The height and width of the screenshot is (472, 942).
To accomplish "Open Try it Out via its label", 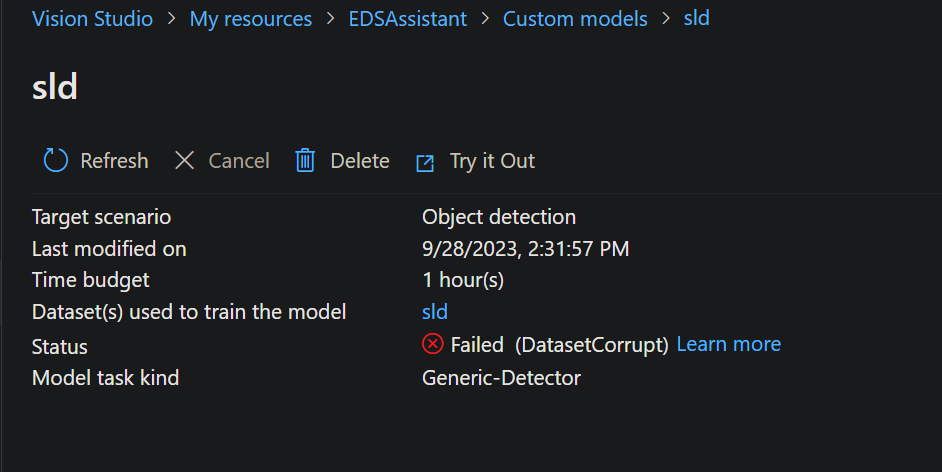I will tap(492, 161).
